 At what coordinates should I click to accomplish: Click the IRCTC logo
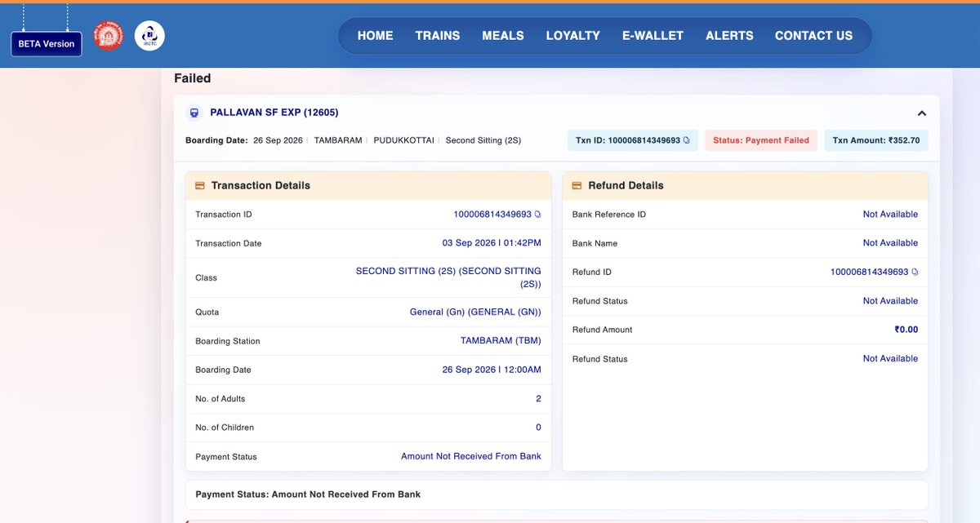tap(149, 36)
